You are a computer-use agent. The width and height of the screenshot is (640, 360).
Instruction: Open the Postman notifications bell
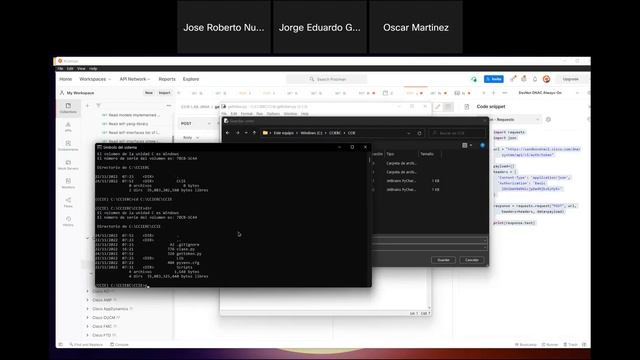[x=535, y=79]
